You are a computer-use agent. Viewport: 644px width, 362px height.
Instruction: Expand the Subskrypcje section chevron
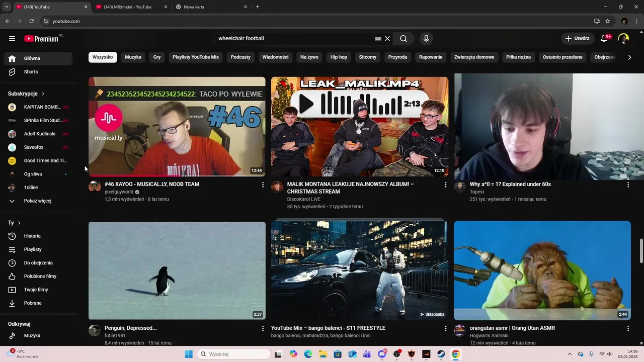click(x=43, y=94)
